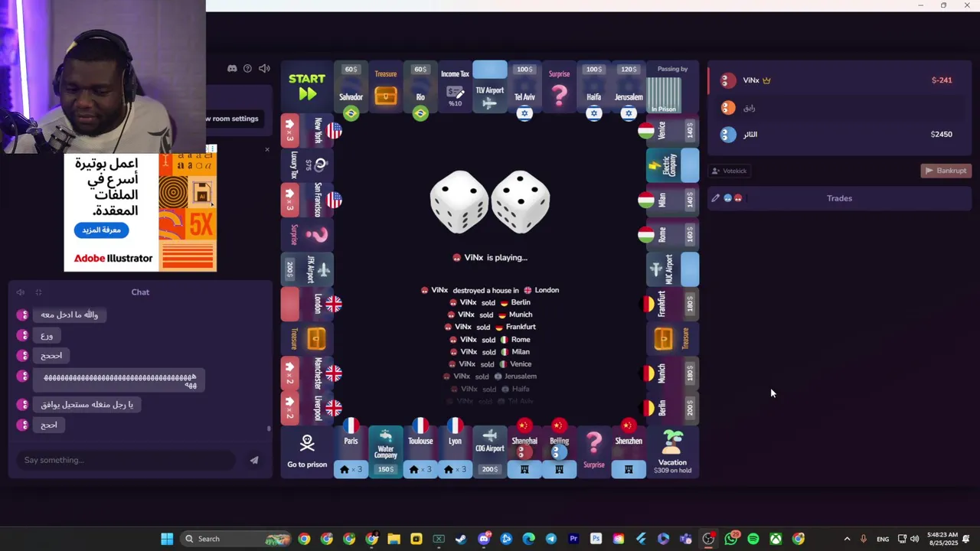Image resolution: width=980 pixels, height=551 pixels.
Task: Toggle the game sound speaker icon
Action: coord(264,69)
